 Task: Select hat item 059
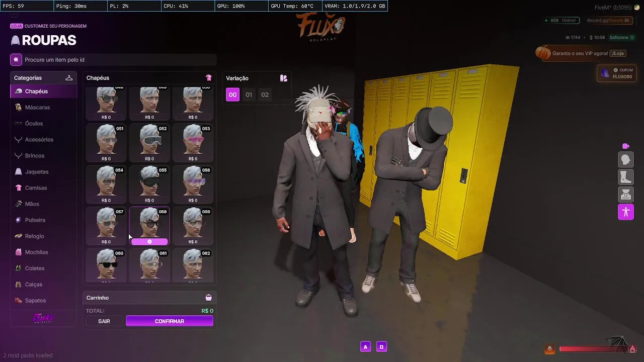click(x=193, y=226)
